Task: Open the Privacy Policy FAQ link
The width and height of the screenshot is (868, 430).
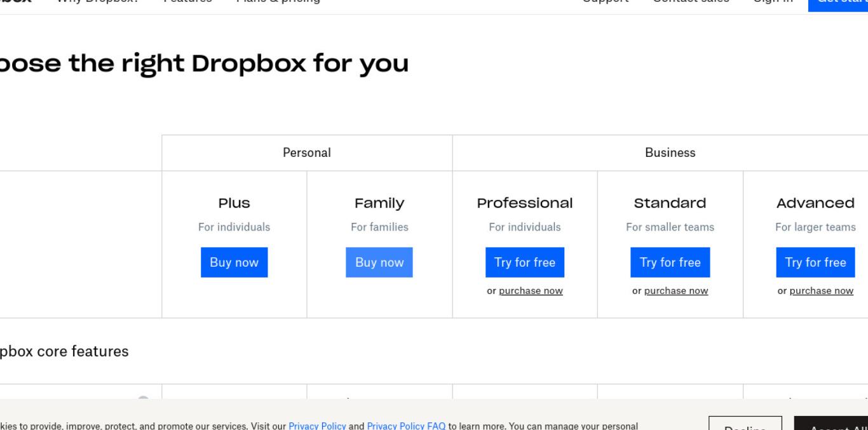Action: (406, 426)
